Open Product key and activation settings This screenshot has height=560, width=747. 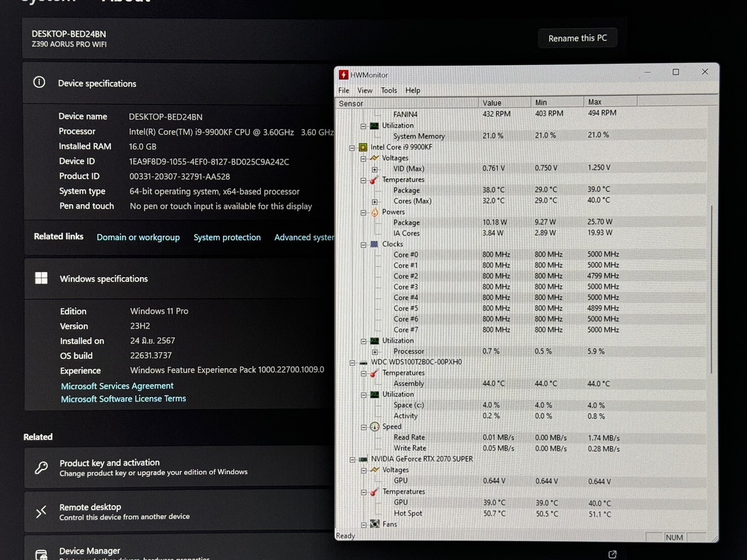180,467
